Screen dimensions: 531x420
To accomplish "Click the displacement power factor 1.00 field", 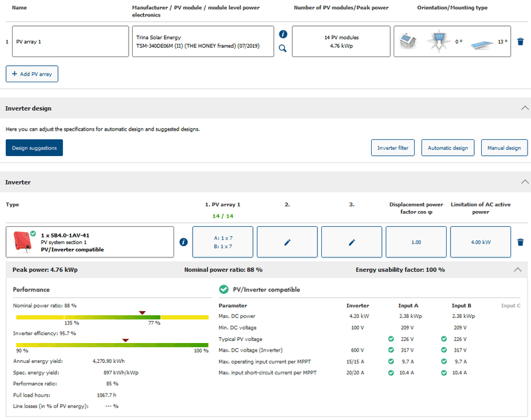I will point(416,242).
